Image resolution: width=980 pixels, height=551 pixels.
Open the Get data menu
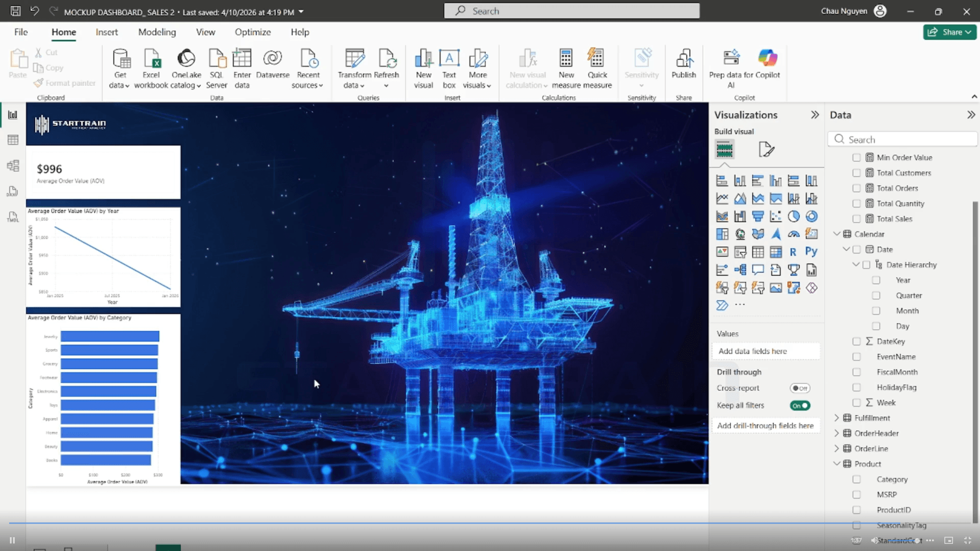[120, 69]
